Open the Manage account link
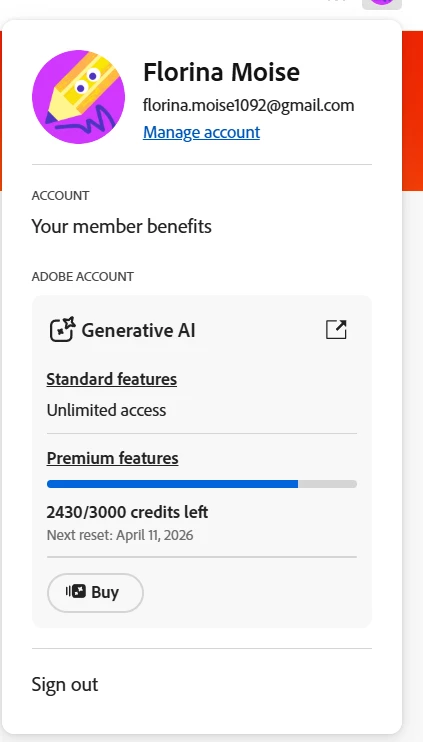Screen dimensions: 423x742 (202, 132)
